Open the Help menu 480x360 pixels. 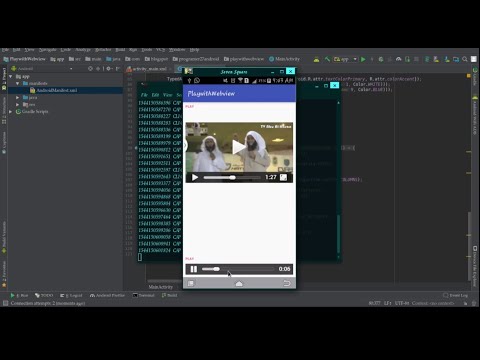coord(194,50)
